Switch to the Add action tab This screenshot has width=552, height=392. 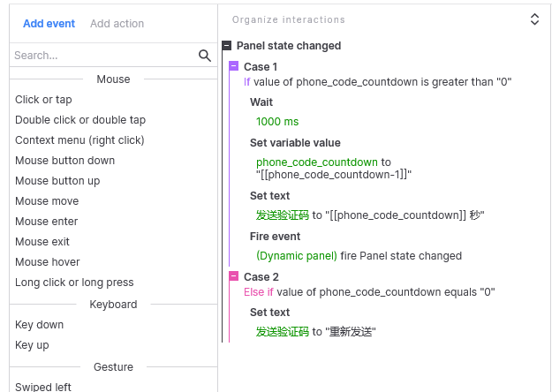coord(117,24)
